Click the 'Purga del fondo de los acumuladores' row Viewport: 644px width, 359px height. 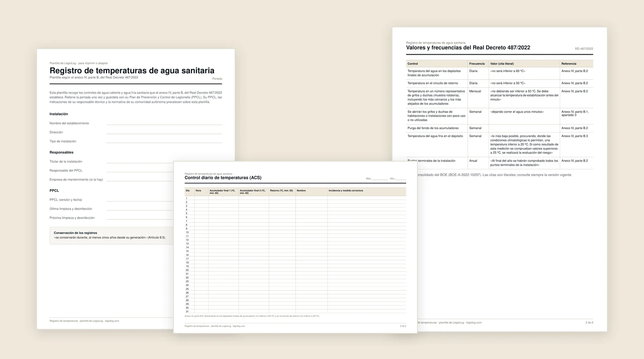pos(500,128)
